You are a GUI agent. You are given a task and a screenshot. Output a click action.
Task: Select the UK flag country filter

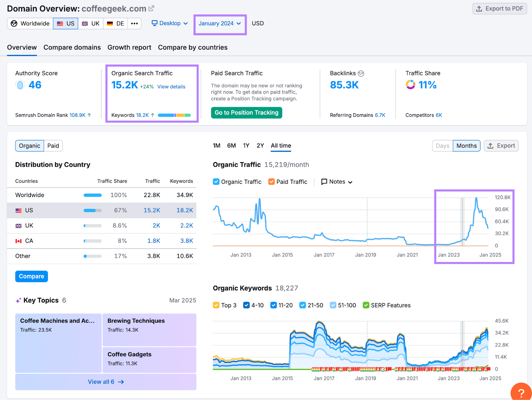(90, 23)
